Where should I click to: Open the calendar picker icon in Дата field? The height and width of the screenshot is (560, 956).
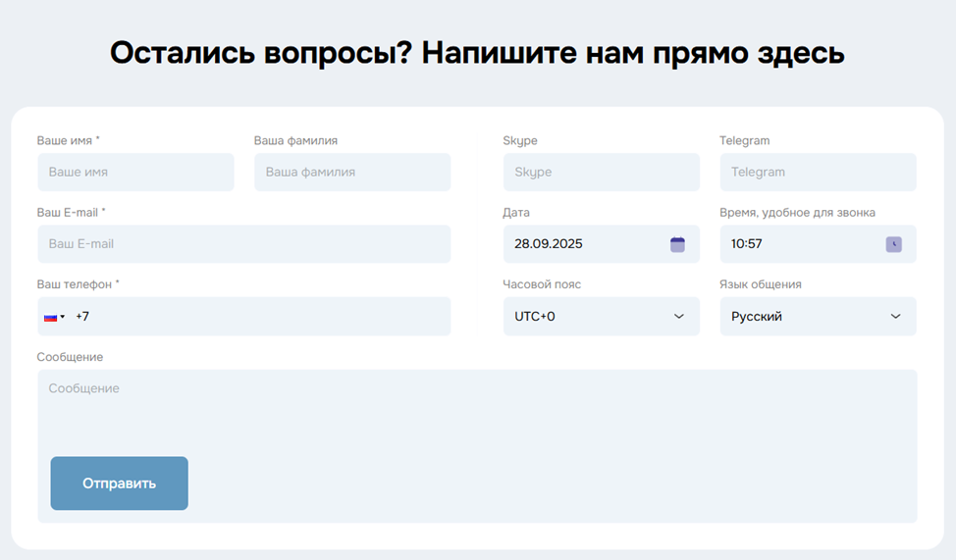point(677,244)
